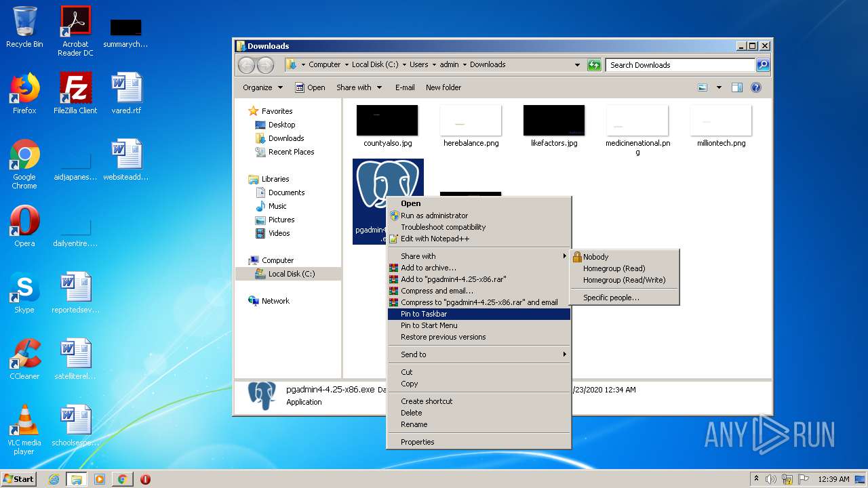Image resolution: width=868 pixels, height=488 pixels.
Task: Expand the address bar history dropdown
Action: point(577,65)
